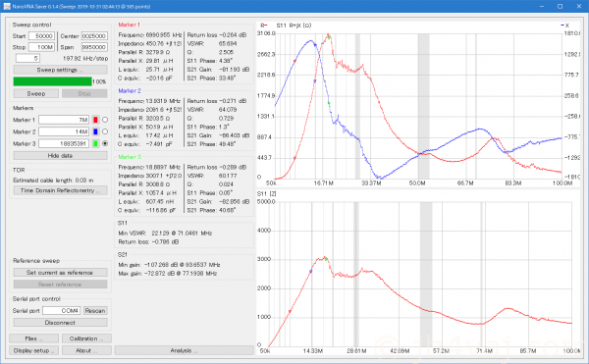
Task: Open the red Marker 1 color swatch
Action: [95, 120]
